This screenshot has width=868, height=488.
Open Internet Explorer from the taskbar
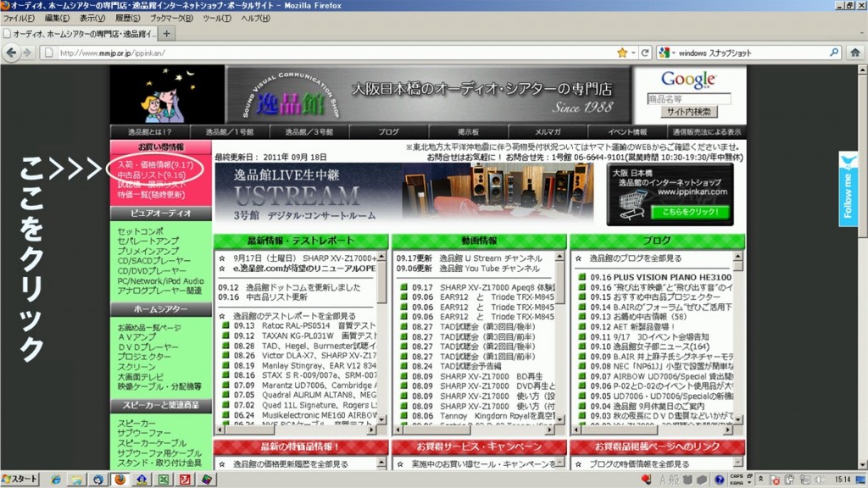56,480
